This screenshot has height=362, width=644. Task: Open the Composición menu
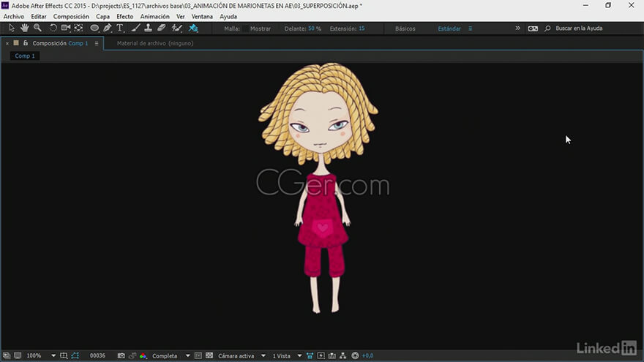pyautogui.click(x=71, y=16)
